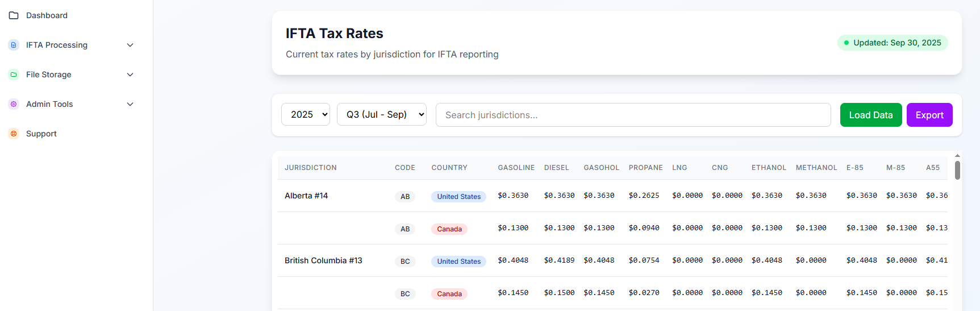Screen dimensions: 980x311
Task: Click the scroll up arrow above table
Action: (957, 155)
